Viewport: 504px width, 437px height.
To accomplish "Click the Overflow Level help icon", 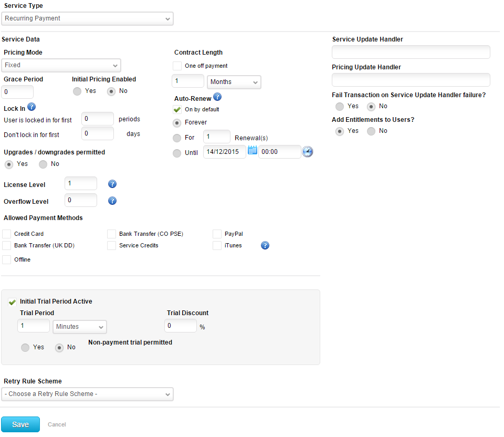I will point(112,201).
